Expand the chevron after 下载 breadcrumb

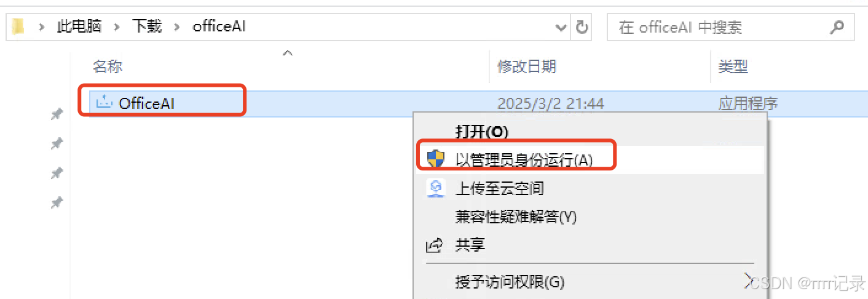tap(178, 27)
